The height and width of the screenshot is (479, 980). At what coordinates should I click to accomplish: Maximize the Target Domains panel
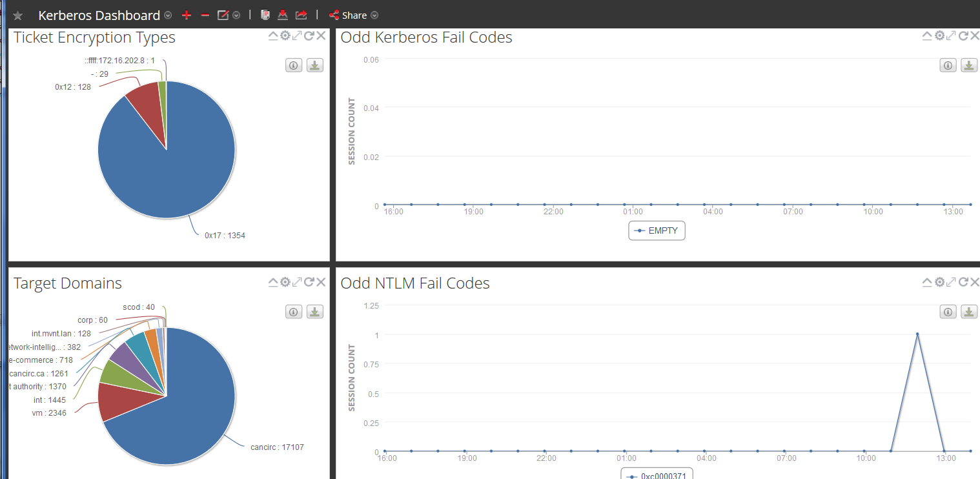coord(297,282)
